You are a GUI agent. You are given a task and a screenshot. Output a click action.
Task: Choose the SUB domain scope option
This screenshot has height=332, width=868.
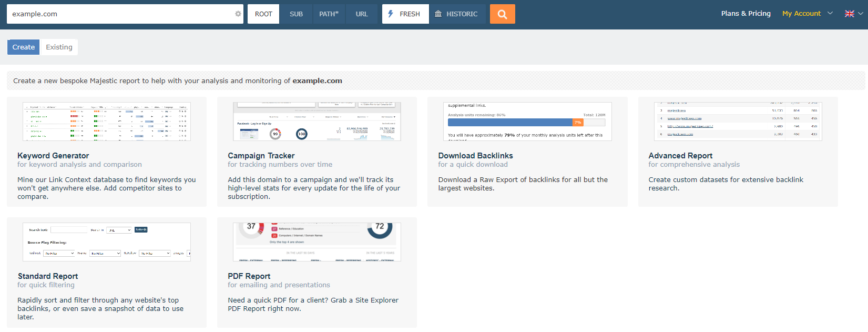(x=296, y=14)
